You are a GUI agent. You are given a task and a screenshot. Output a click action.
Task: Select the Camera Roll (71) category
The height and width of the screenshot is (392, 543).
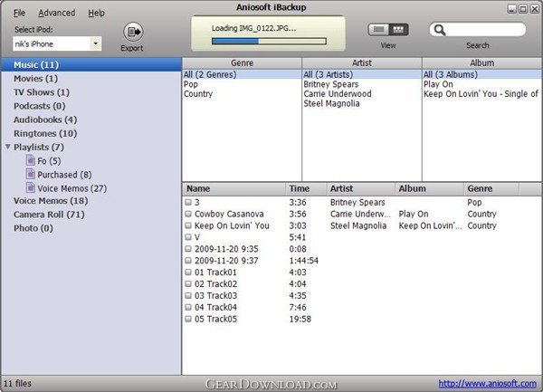click(91, 215)
